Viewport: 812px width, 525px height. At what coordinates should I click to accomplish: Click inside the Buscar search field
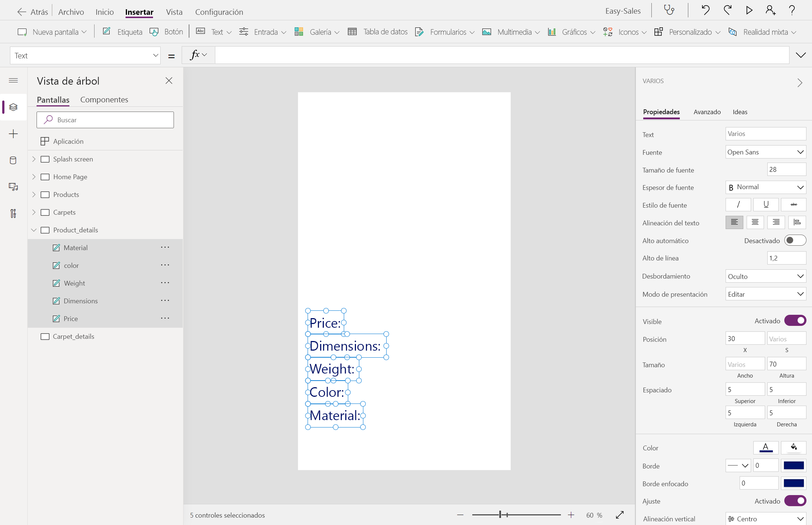tap(105, 120)
